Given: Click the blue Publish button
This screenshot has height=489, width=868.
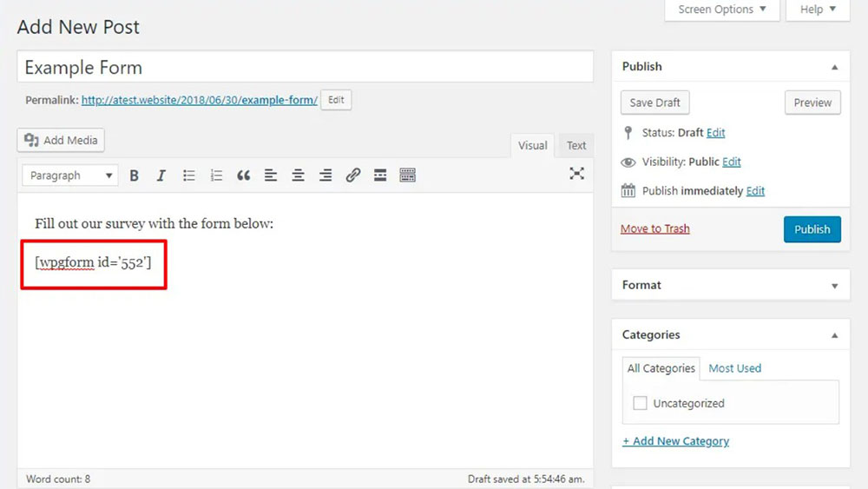Looking at the screenshot, I should (x=812, y=229).
